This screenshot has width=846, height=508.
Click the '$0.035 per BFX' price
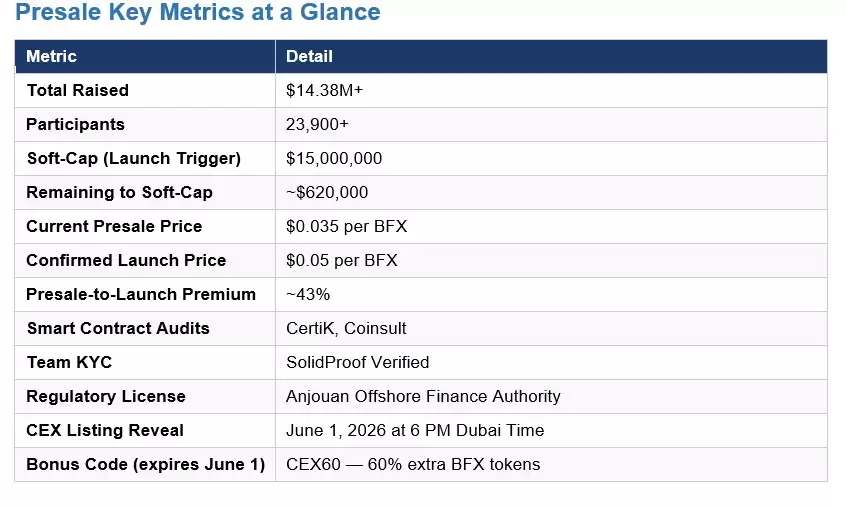tap(346, 226)
